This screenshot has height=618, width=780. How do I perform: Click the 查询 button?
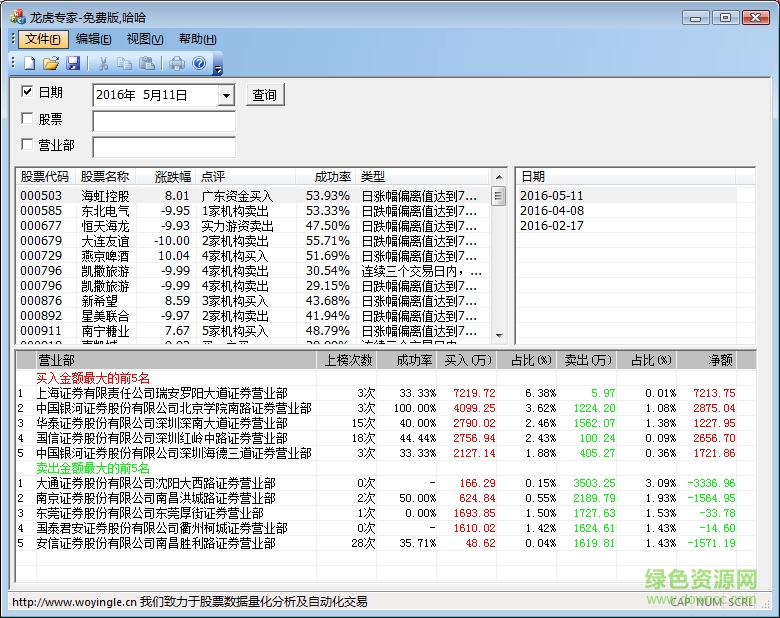click(x=264, y=95)
